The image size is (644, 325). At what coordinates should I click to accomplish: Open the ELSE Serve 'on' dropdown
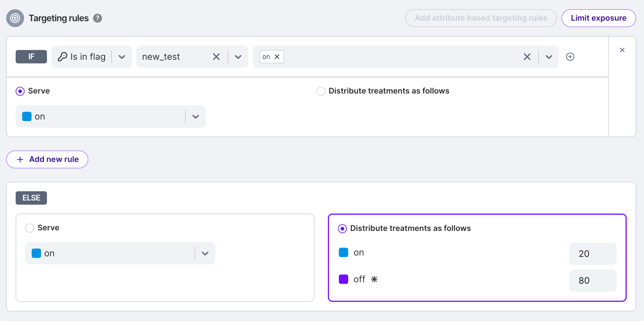[x=120, y=253]
